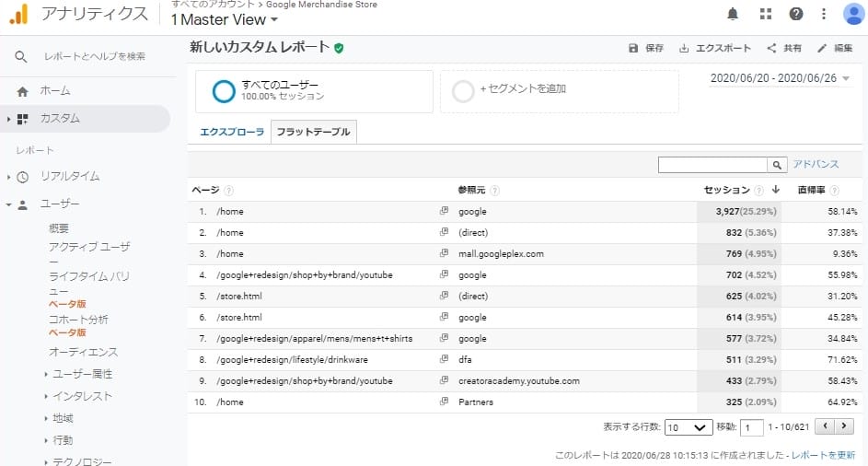Click the 編集 edit button
This screenshot has height=466, width=868.
pyautogui.click(x=835, y=48)
